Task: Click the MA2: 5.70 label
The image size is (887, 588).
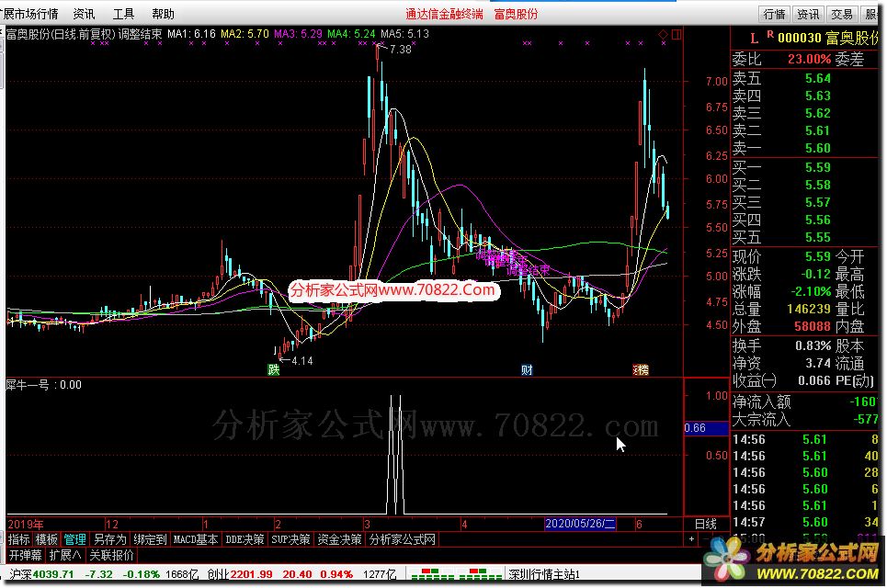Action: [x=244, y=34]
